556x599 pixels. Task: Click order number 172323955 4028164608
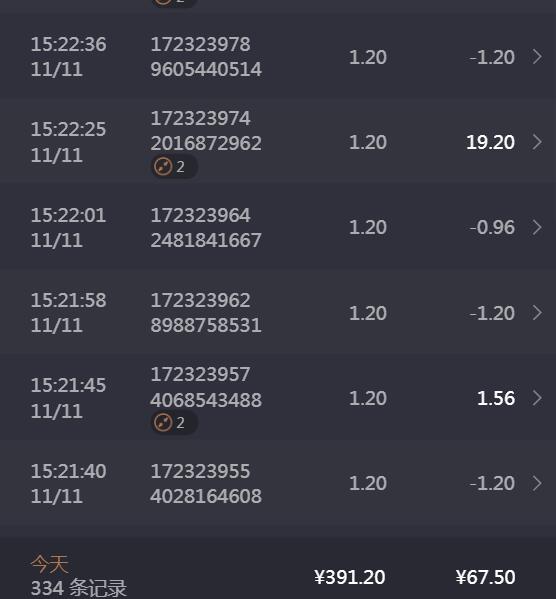coord(206,483)
